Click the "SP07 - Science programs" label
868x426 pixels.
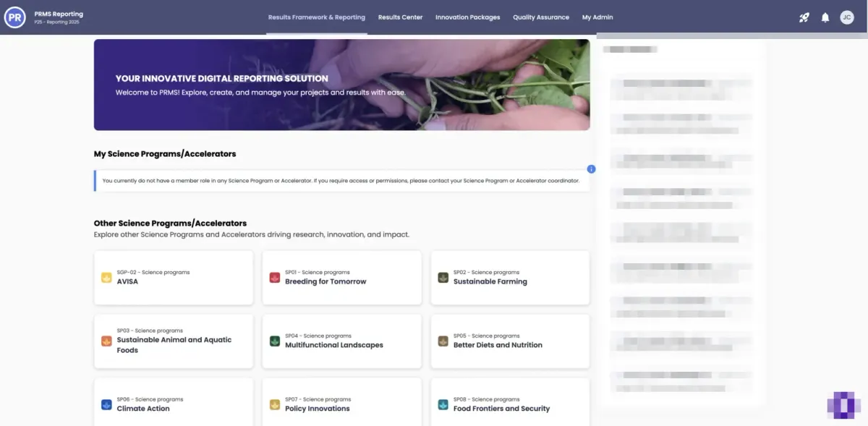pos(318,399)
